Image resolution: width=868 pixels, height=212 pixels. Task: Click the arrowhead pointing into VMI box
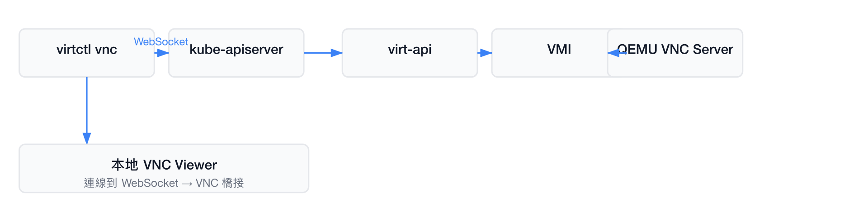486,53
